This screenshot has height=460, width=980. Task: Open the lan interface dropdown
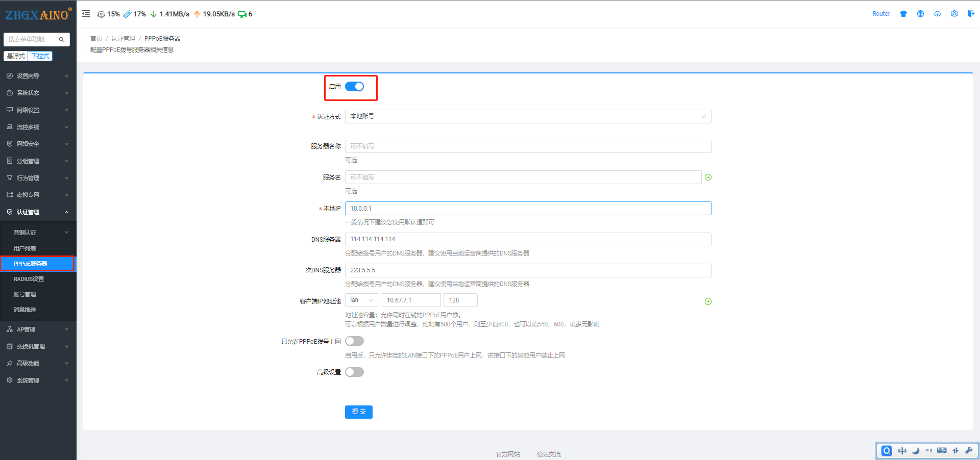pos(361,300)
